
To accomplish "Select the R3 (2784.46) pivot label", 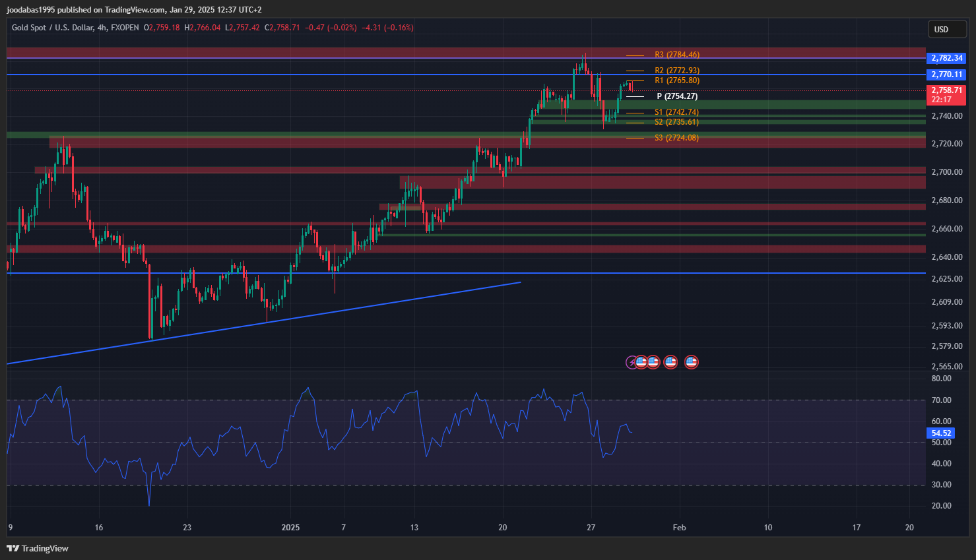I will tap(676, 55).
